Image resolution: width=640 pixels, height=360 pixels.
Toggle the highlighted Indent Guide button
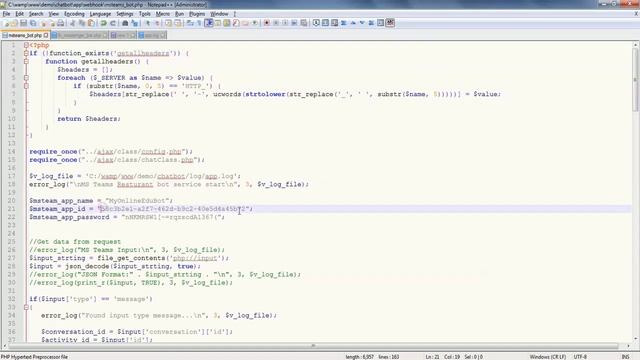[x=209, y=23]
